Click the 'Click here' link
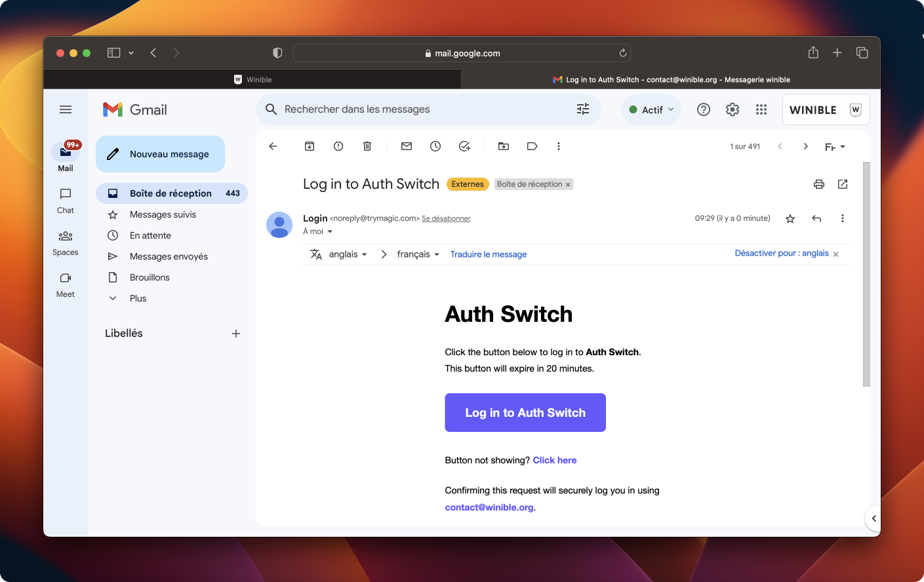Viewport: 924px width, 582px height. click(555, 460)
